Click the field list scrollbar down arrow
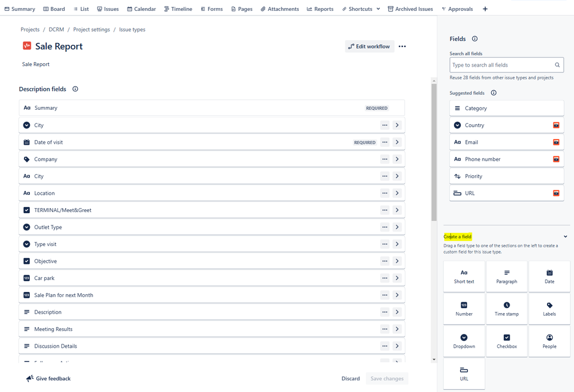Image resolution: width=574 pixels, height=392 pixels. pos(434,359)
